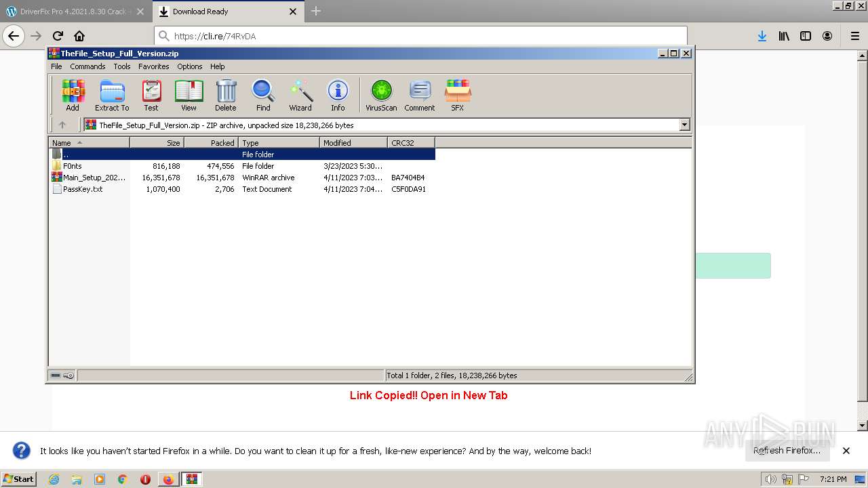This screenshot has width=868, height=488.
Task: Open a new Firefox tab
Action: [316, 11]
